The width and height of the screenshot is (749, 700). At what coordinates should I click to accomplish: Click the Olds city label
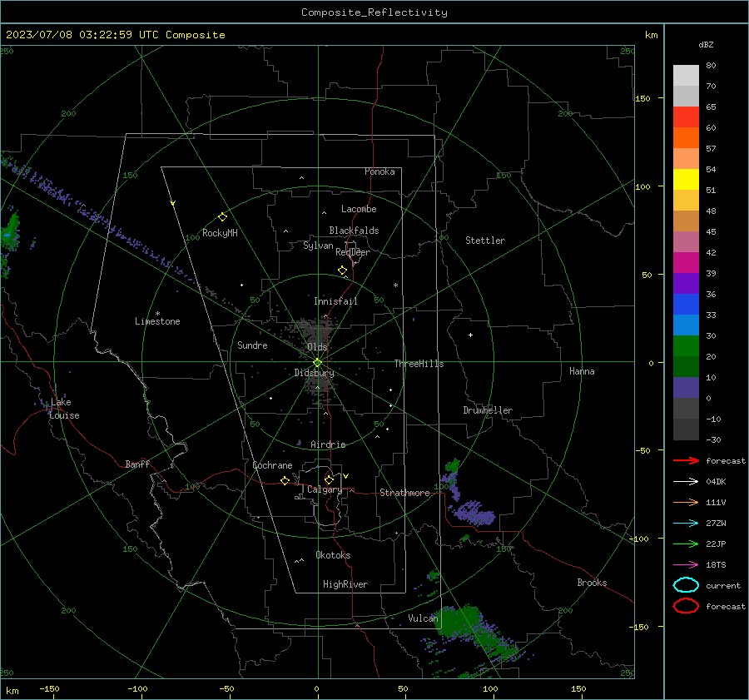click(317, 347)
